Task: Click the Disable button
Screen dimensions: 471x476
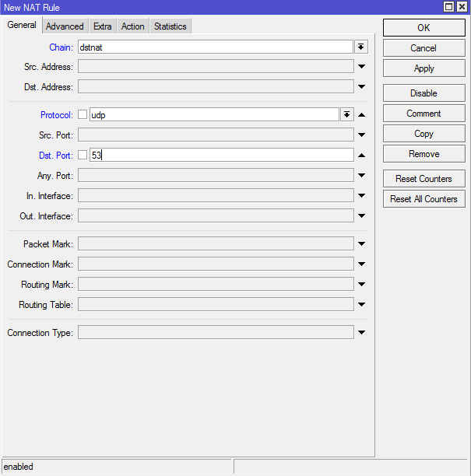Action: [424, 93]
